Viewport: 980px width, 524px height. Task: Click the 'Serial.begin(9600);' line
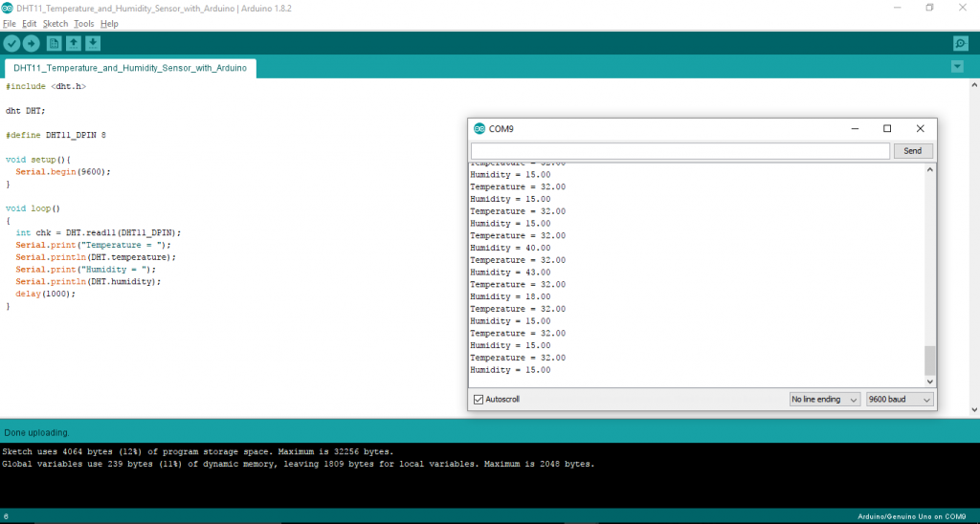click(63, 172)
